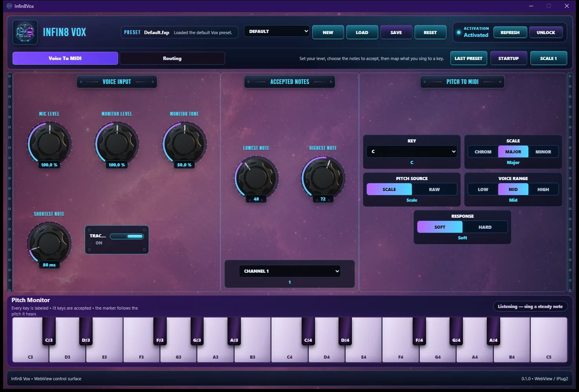
Task: Set response to SOFT
Action: (x=440, y=227)
